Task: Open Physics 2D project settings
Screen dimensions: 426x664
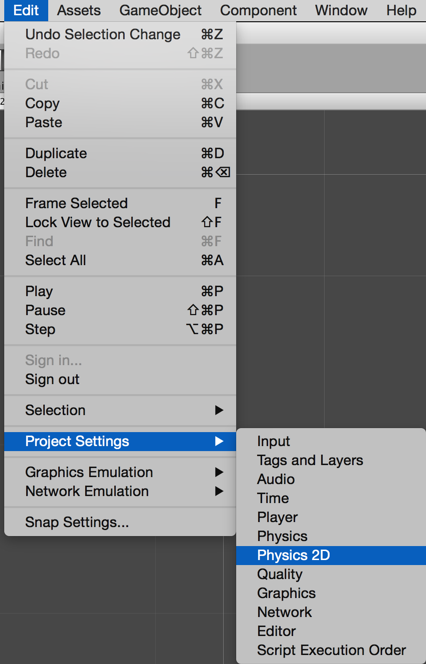Action: tap(331, 555)
